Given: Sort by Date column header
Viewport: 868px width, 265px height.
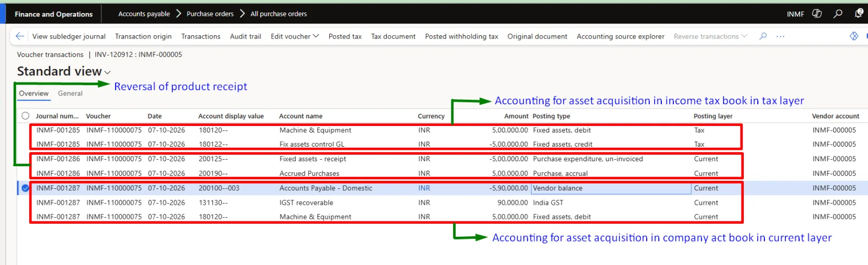Looking at the screenshot, I should [155, 116].
